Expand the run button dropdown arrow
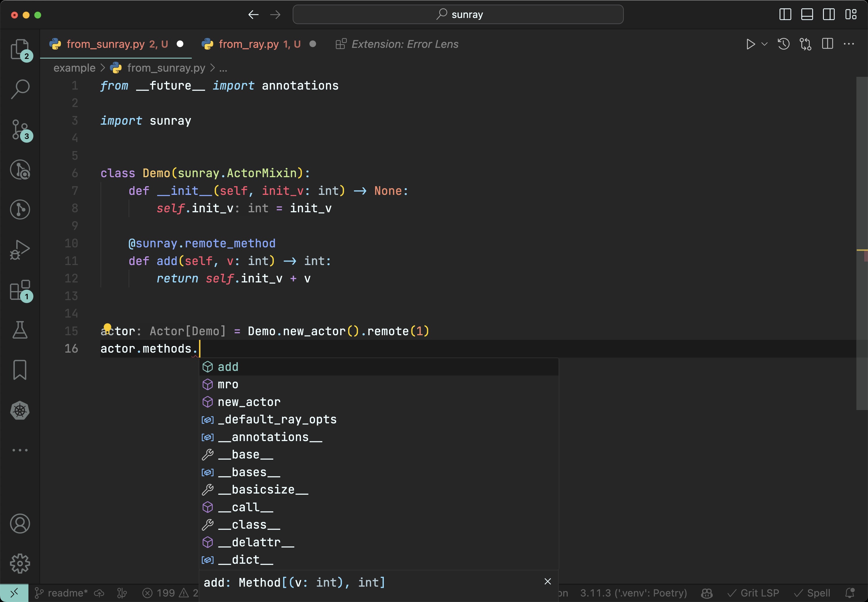The height and width of the screenshot is (602, 868). (x=765, y=44)
